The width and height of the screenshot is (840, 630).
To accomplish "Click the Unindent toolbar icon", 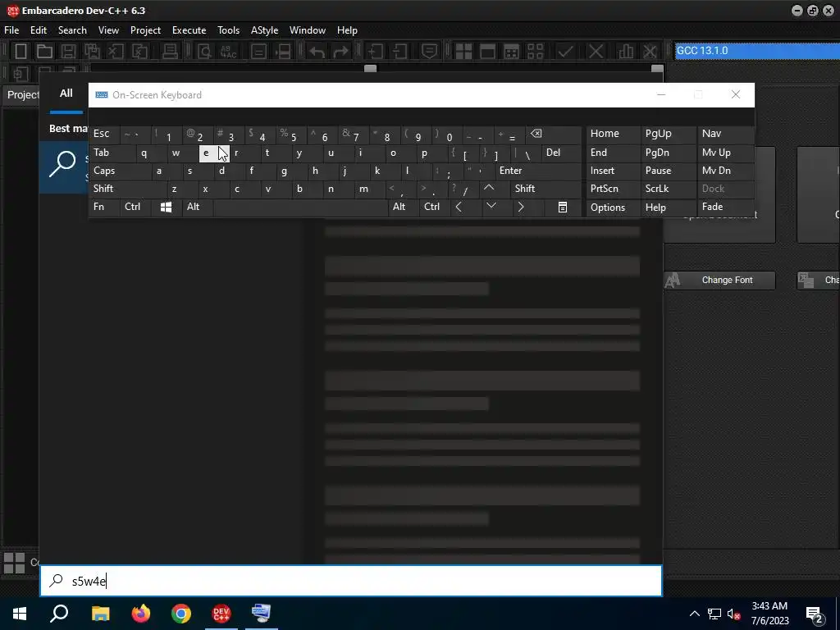I will point(399,52).
